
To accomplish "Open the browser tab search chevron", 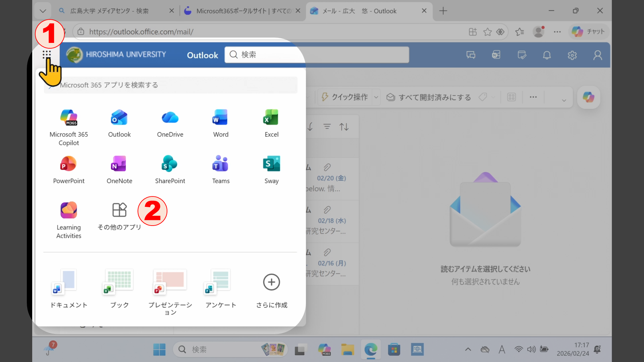I will [43, 11].
